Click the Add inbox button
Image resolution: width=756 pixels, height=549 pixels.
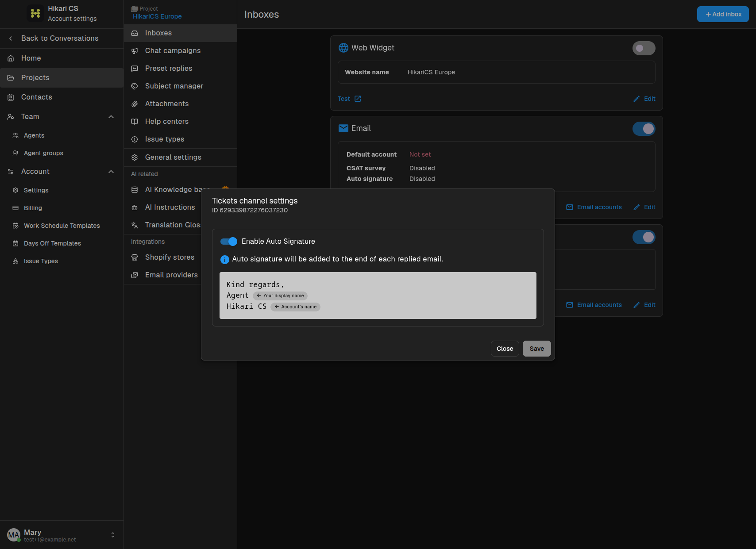(x=723, y=14)
